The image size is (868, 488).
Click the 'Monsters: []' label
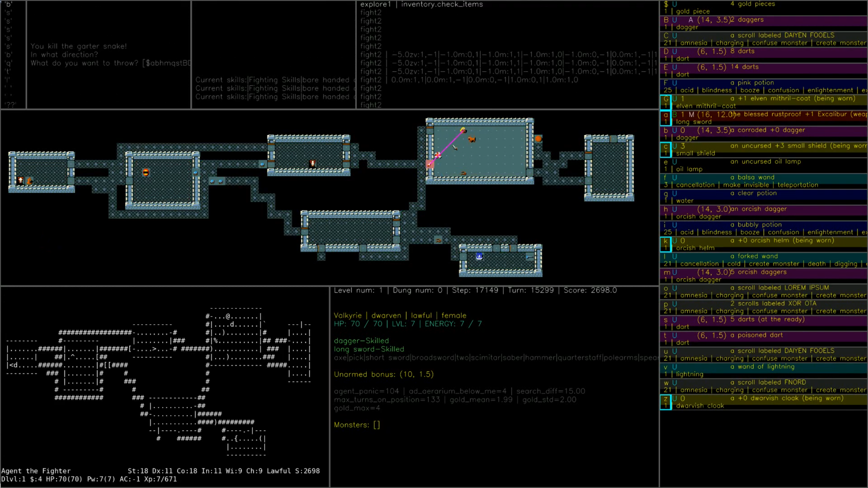[x=357, y=425]
